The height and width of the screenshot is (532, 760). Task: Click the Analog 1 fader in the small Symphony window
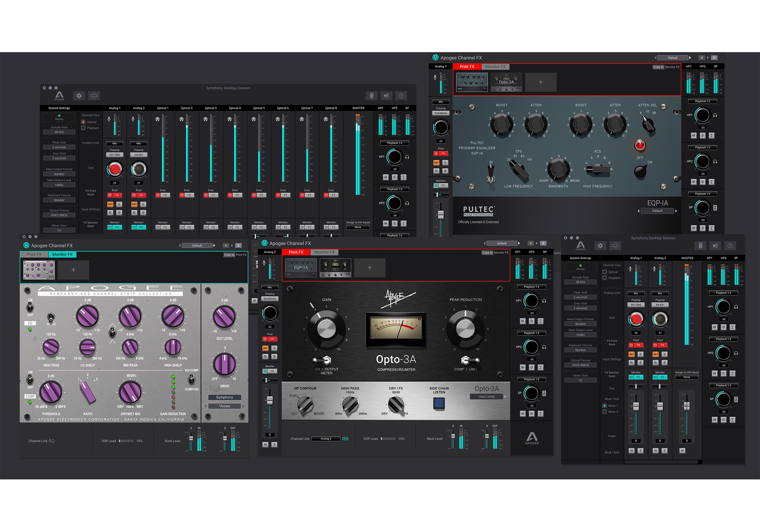tap(636, 406)
